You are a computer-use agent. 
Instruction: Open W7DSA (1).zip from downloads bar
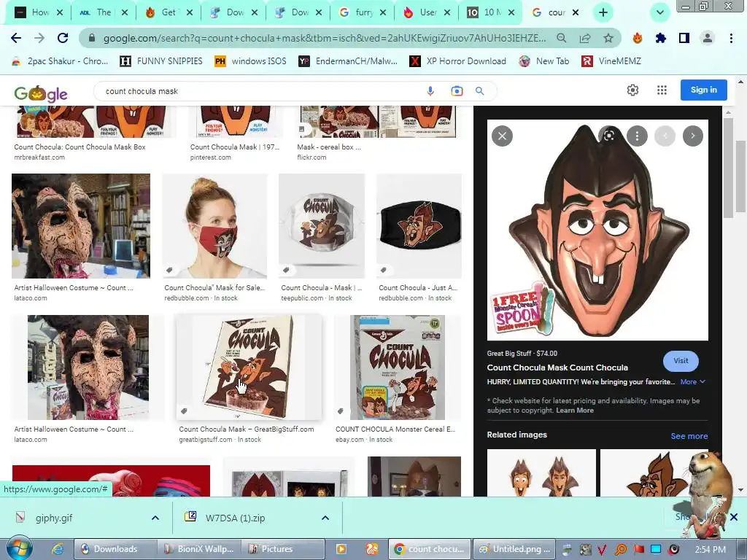236,518
